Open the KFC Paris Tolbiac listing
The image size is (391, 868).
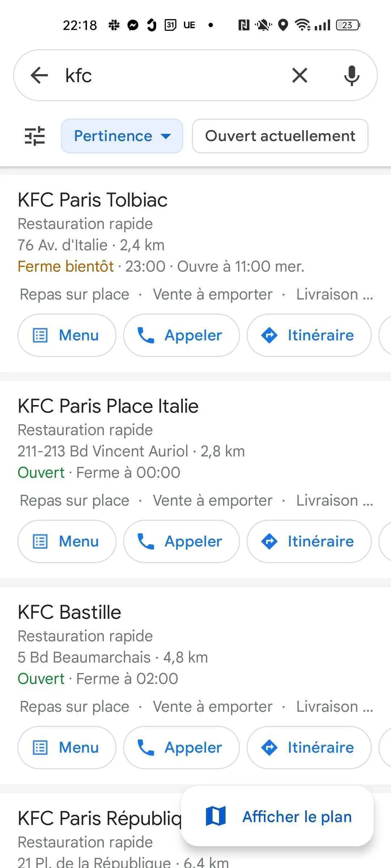[93, 200]
